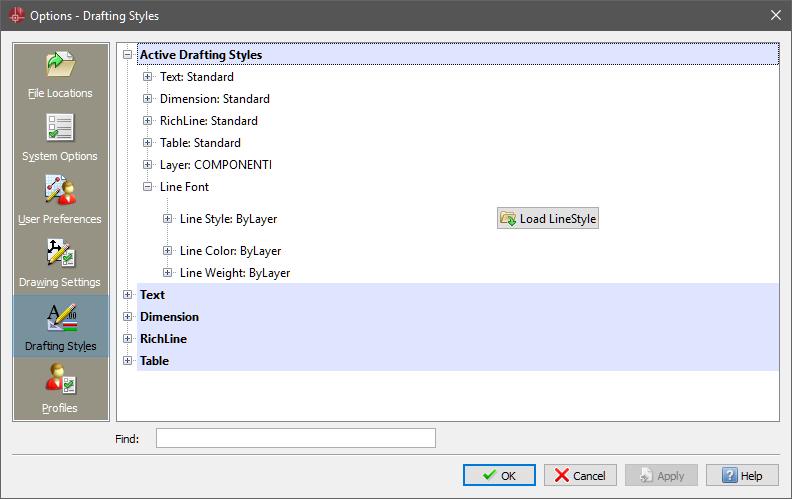Select the bold 'RichLine' category row

click(458, 338)
